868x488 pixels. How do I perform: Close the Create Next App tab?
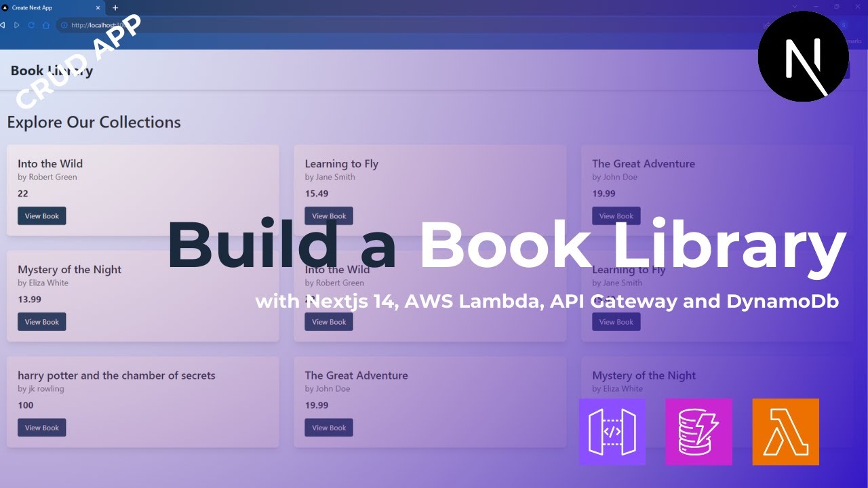[98, 7]
